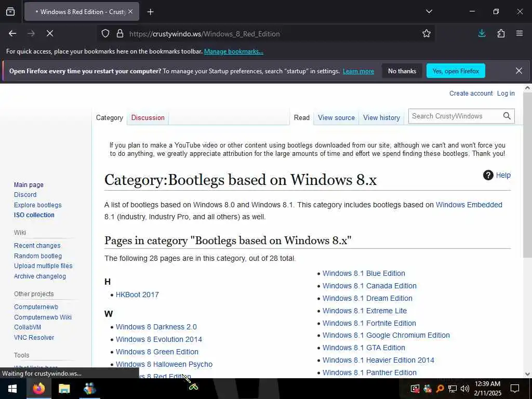The image size is (532, 399).
Task: Open the Downloads panel
Action: click(x=482, y=34)
